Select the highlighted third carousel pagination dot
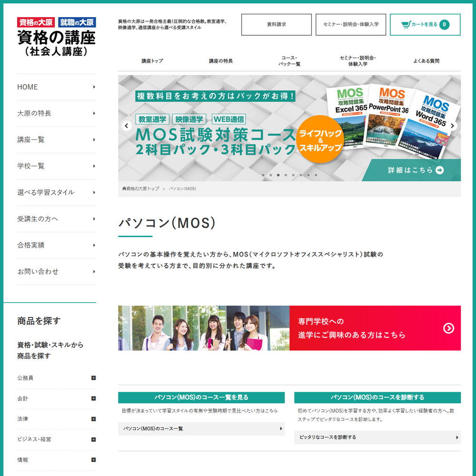Image resolution: width=476 pixels, height=476 pixels. pos(278,175)
